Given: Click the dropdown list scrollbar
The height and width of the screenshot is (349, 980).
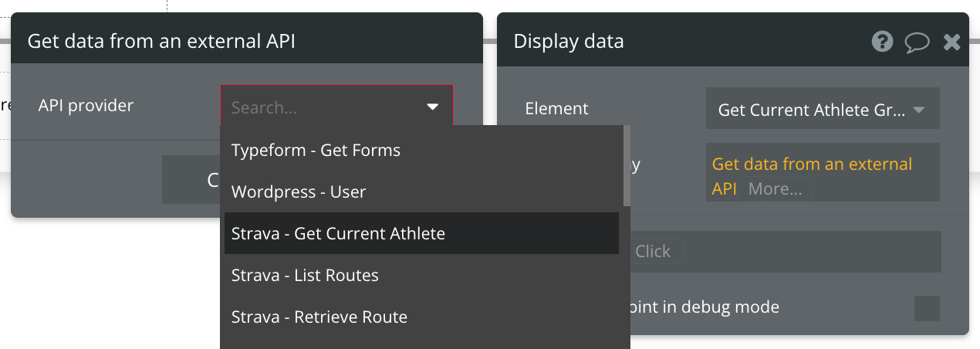Looking at the screenshot, I should pos(627,166).
